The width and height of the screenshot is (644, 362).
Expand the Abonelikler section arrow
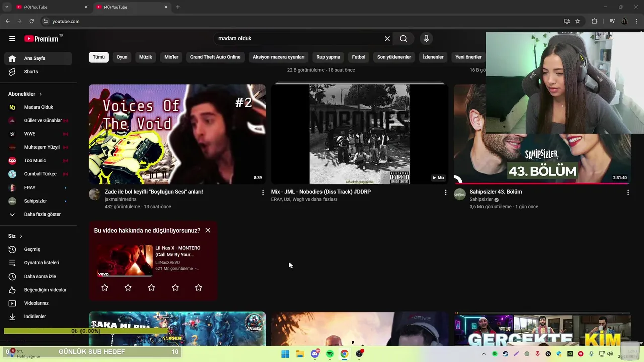[x=41, y=94]
